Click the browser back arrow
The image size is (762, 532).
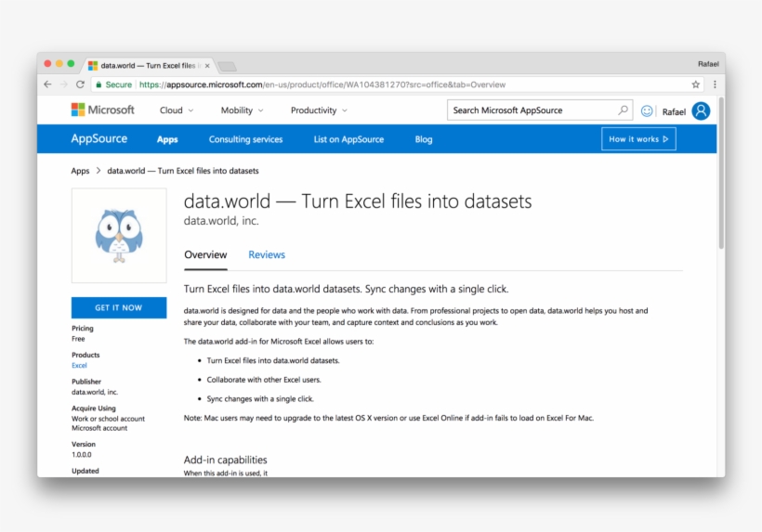[x=47, y=84]
